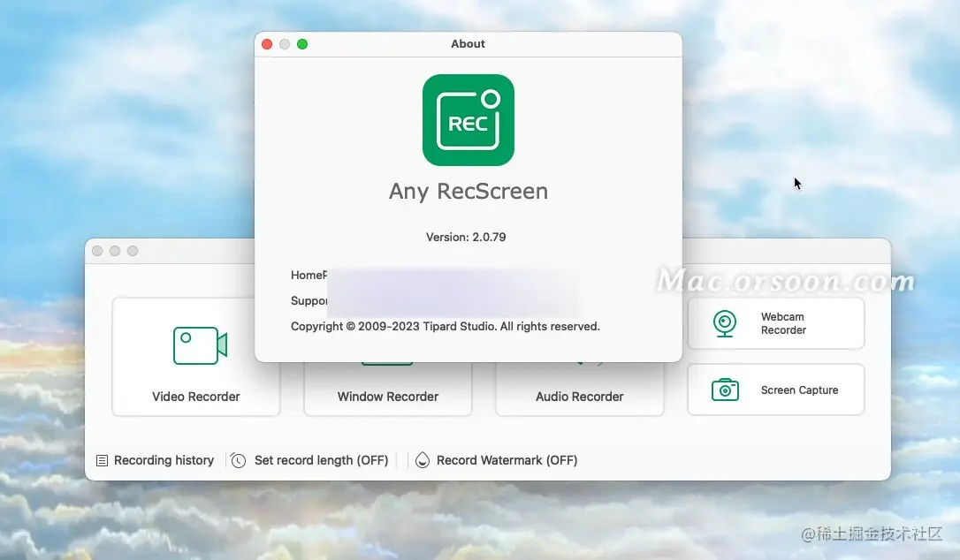This screenshot has height=560, width=960.
Task: Click the Recording history list icon
Action: (x=103, y=460)
